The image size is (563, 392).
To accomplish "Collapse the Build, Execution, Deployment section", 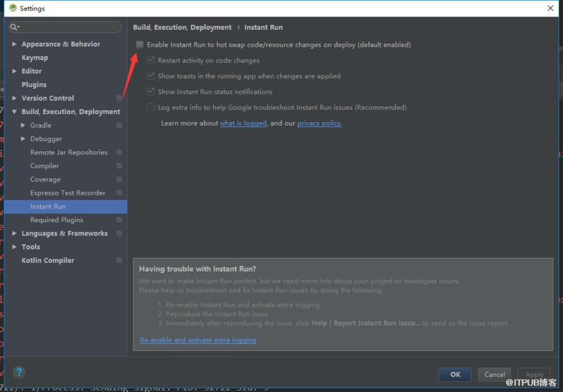I will click(x=15, y=112).
